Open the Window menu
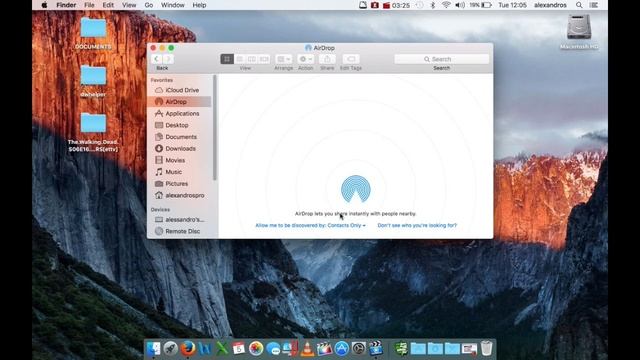Image resolution: width=640 pixels, height=360 pixels. pyautogui.click(x=173, y=5)
